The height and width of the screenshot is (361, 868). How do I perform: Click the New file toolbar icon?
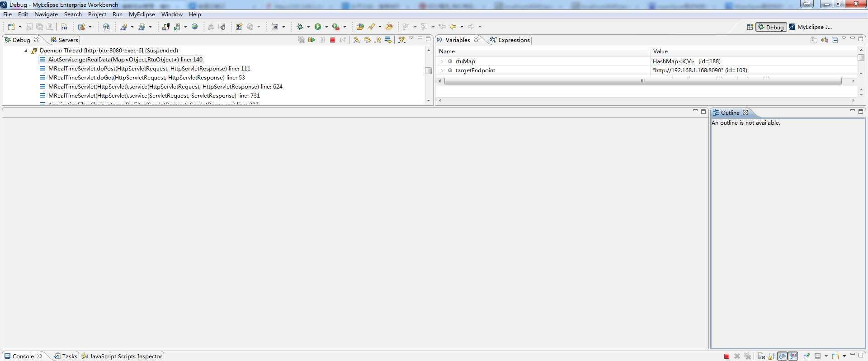tap(11, 27)
